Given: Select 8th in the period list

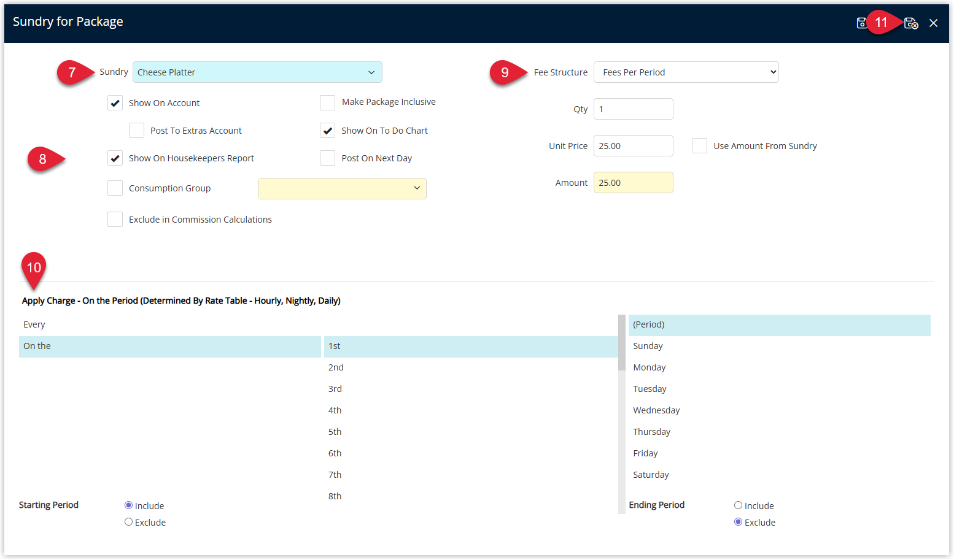Looking at the screenshot, I should point(471,497).
